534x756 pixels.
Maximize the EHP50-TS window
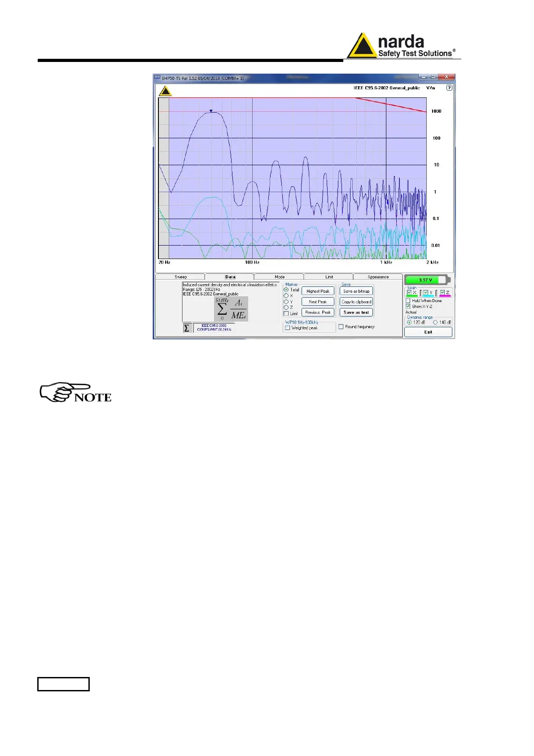click(433, 77)
